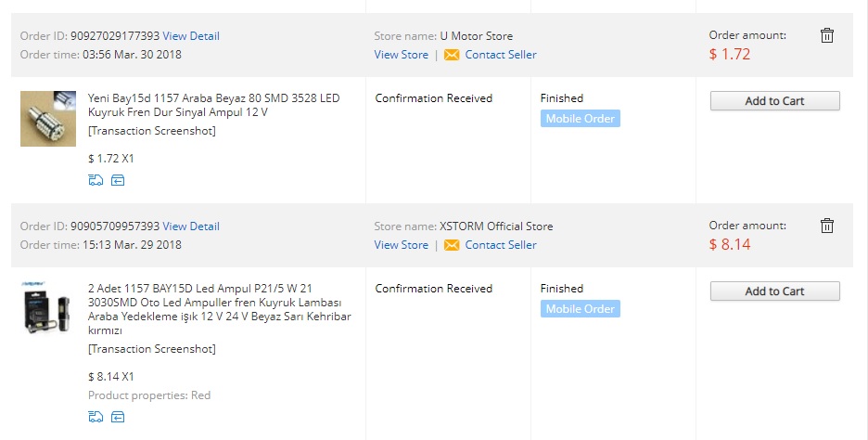868x440 pixels.
Task: Contact Seller of XSTORM Official Store
Action: (501, 245)
